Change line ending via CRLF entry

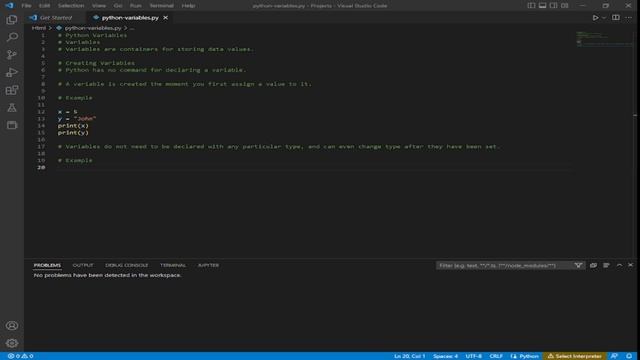click(x=496, y=356)
